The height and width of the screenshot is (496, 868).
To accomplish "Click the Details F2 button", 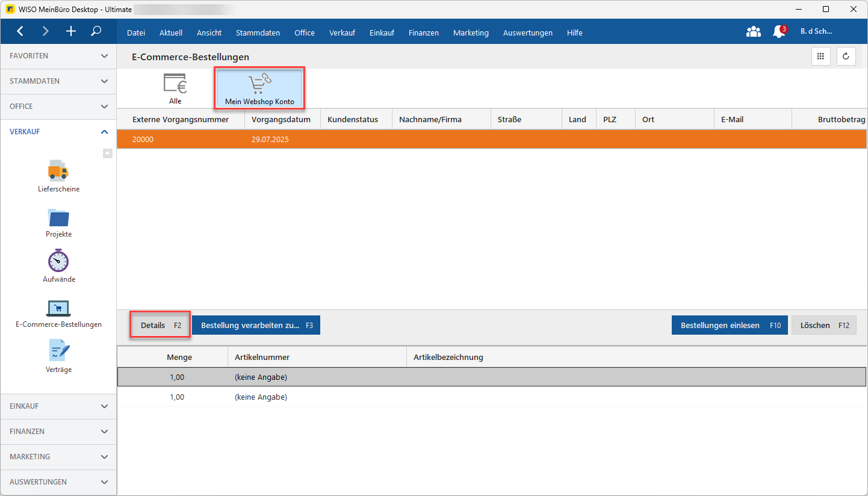I will coord(161,325).
